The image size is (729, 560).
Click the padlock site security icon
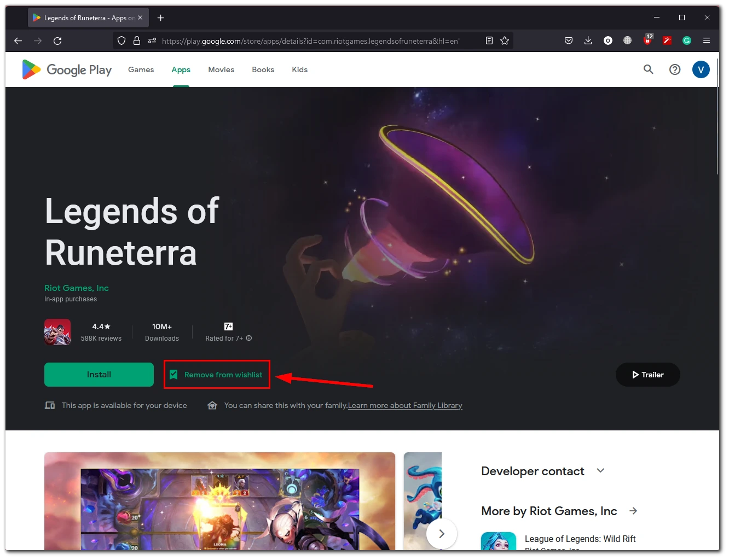coord(137,40)
